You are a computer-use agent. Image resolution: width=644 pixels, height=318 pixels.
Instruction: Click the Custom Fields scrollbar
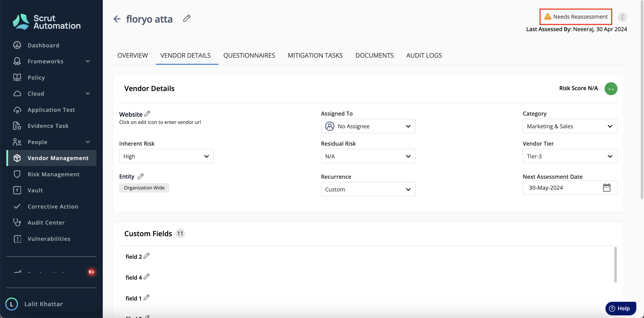pyautogui.click(x=615, y=264)
